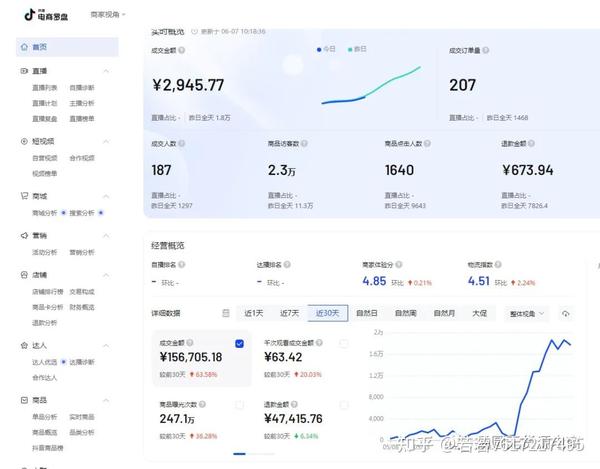Click help icon beside 商品曝光次数
The height and width of the screenshot is (469, 600).
(202, 404)
